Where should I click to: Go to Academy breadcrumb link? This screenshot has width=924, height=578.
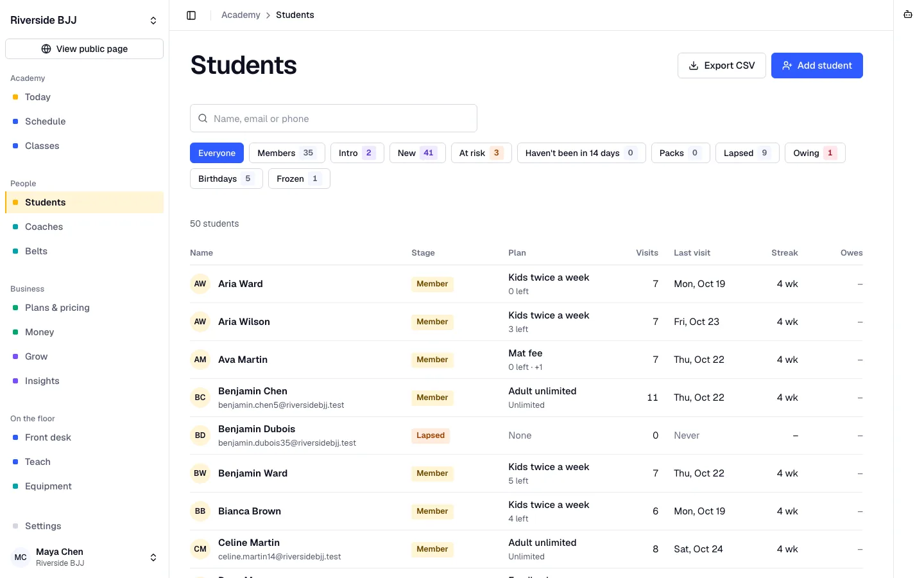[241, 15]
